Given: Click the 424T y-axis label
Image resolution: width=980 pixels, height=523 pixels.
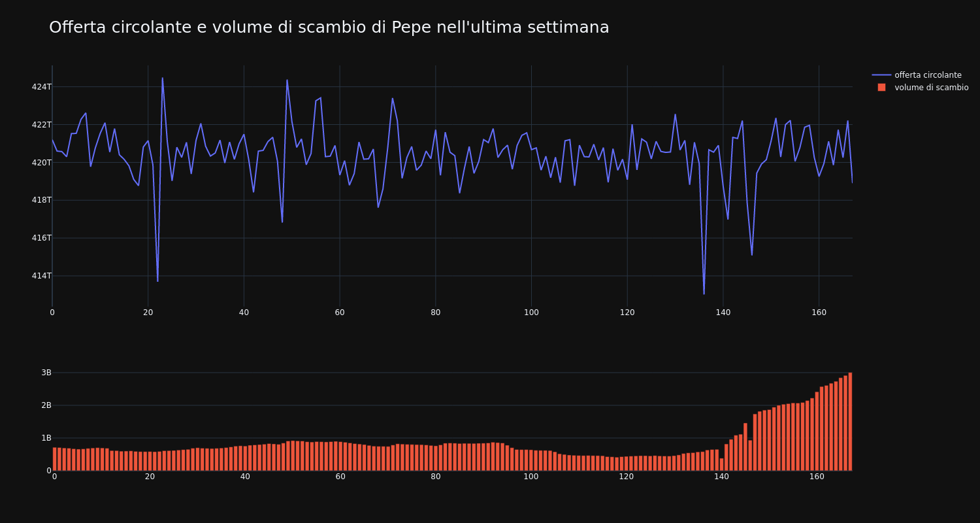Looking at the screenshot, I should tap(41, 87).
